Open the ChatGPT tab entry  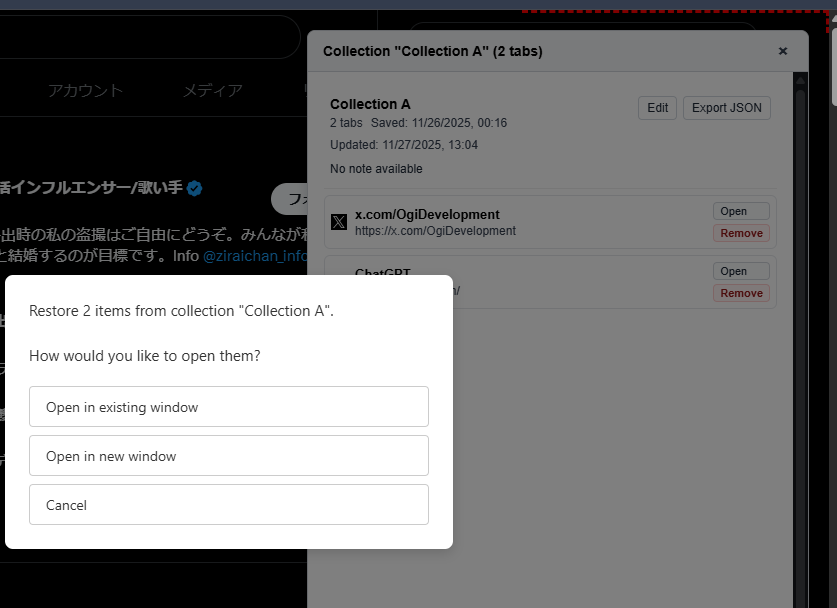(739, 270)
